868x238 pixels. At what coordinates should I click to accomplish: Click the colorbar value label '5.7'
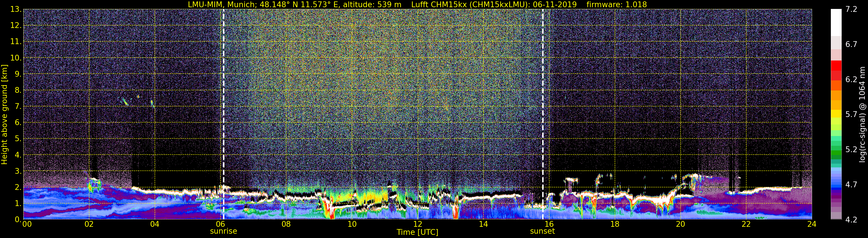tap(851, 115)
